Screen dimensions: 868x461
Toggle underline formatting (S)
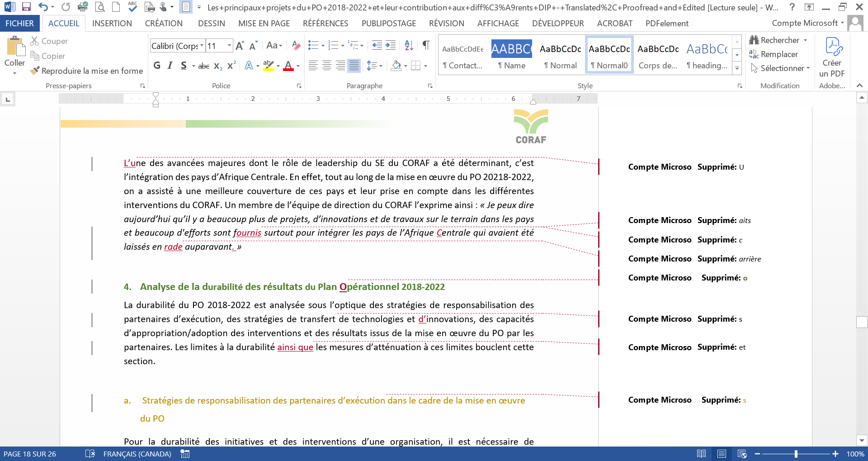pyautogui.click(x=184, y=66)
